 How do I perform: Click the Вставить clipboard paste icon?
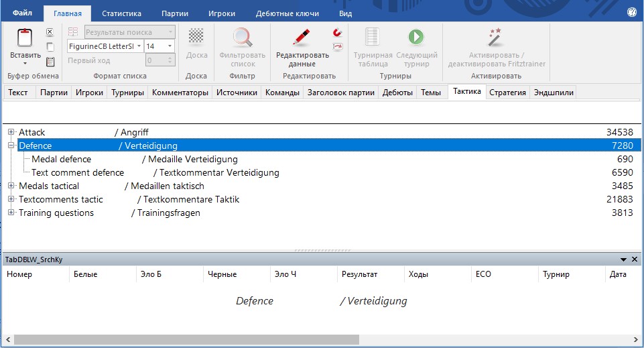tap(25, 38)
